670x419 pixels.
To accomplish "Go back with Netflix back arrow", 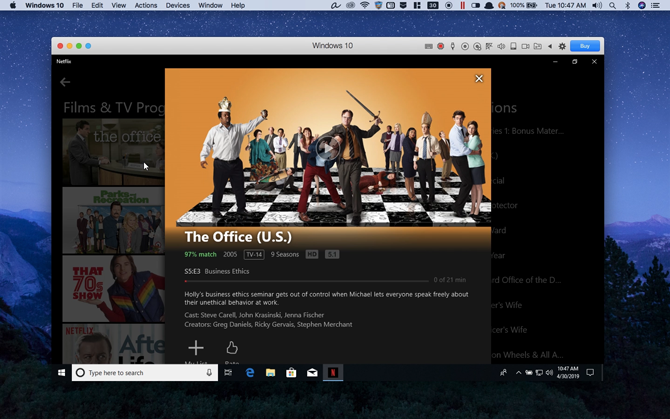I will (65, 82).
